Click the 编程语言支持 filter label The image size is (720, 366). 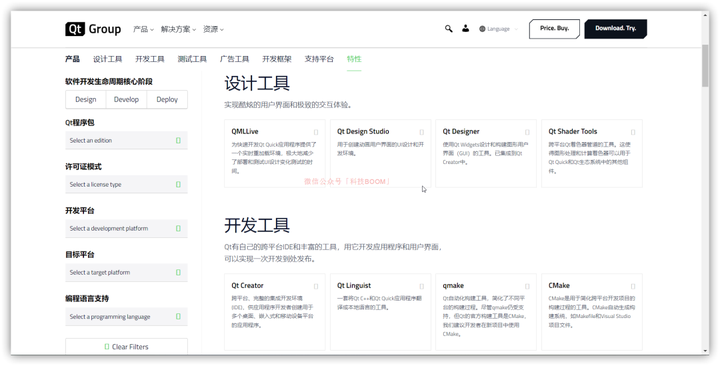87,298
